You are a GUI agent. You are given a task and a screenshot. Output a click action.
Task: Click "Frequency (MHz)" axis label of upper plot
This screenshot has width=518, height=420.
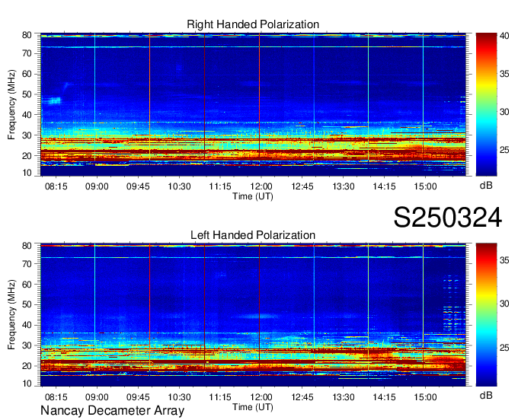pos(11,104)
